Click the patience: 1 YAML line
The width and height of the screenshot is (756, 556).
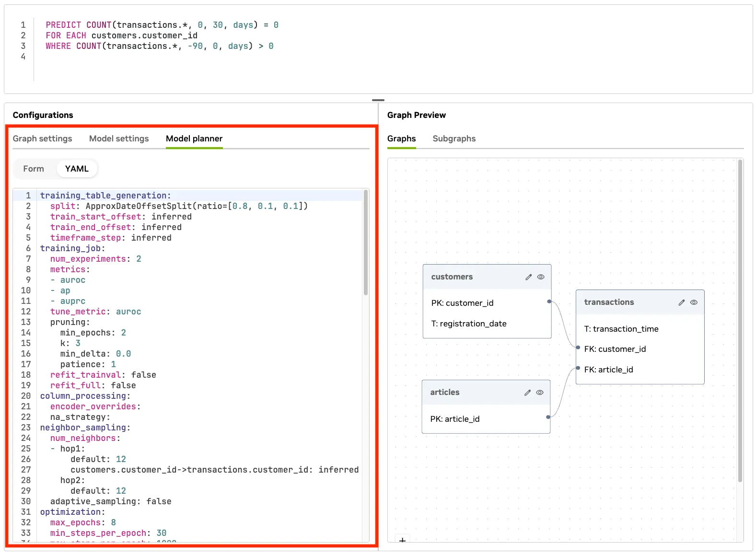point(88,364)
